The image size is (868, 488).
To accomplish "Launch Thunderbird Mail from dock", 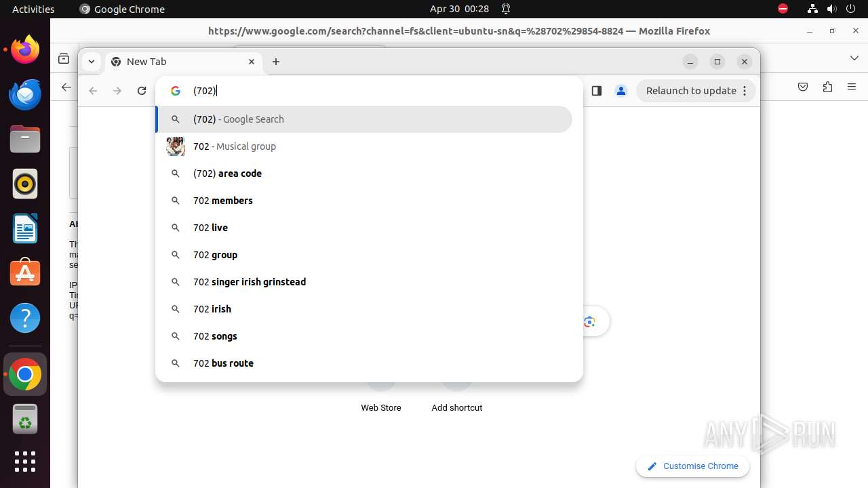I will (x=25, y=94).
